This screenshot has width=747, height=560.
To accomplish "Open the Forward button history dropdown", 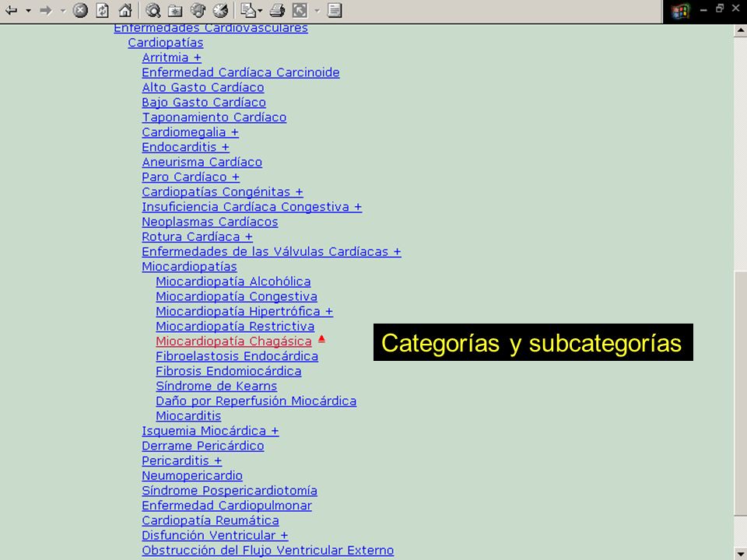I will click(63, 10).
